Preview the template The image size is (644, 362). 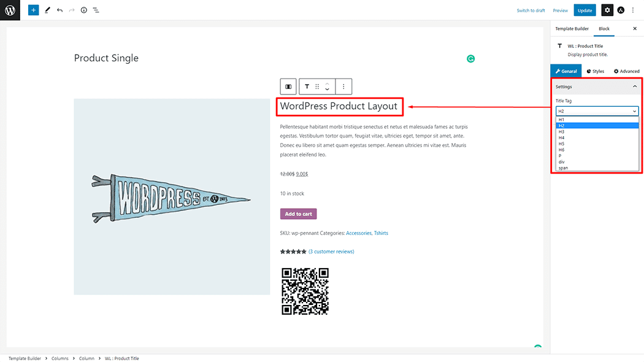[x=560, y=10]
